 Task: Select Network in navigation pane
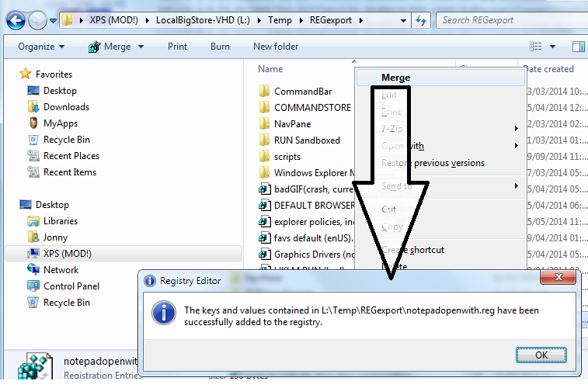(x=53, y=270)
